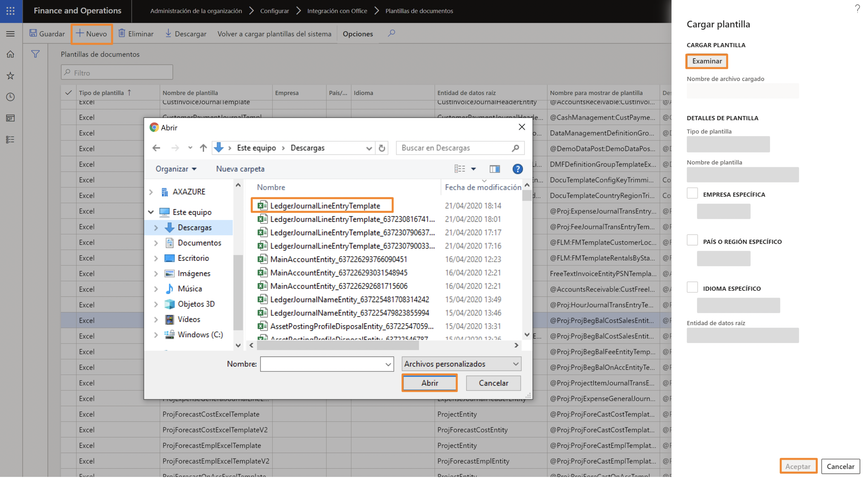
Task: Click the search icon in Buscar en Descargas
Action: (515, 148)
